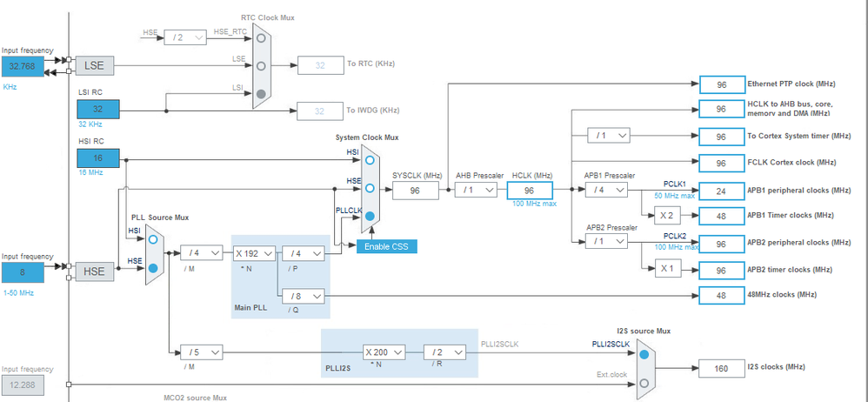Choose Ext.clock in I2S source Mux
Viewport: 868px width, 402px height.
point(644,383)
